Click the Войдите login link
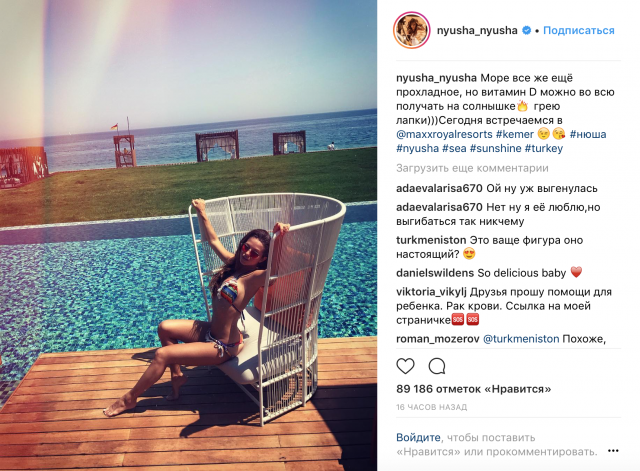Viewport: 640px width, 471px height. pos(418,438)
